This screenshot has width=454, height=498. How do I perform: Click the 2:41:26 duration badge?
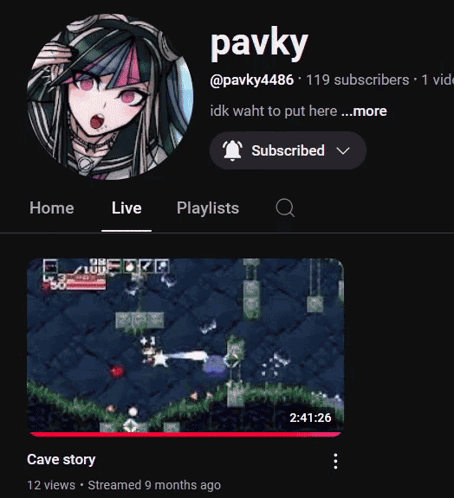pos(310,418)
